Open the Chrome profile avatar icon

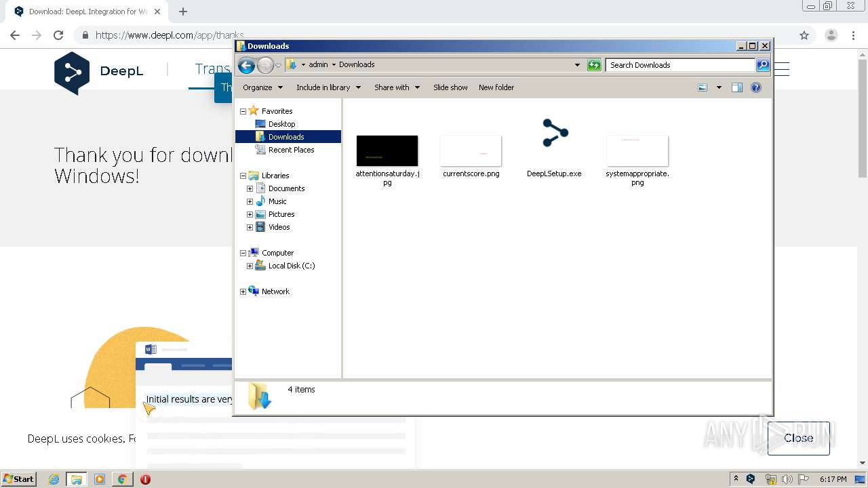(831, 35)
